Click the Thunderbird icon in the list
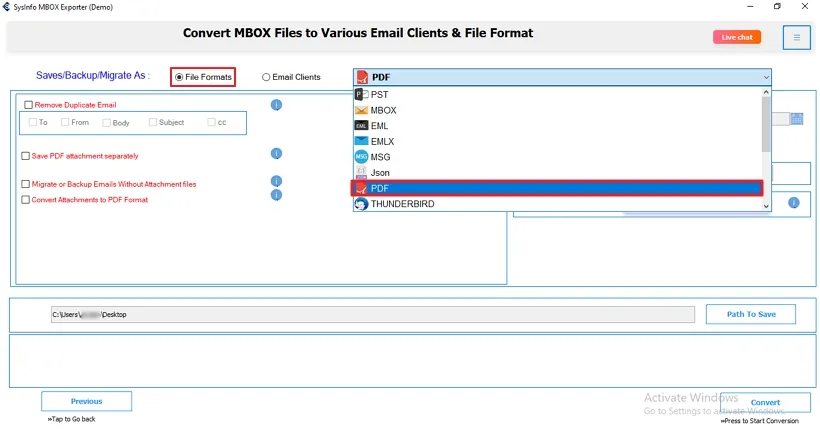This screenshot has height=437, width=820. (361, 204)
